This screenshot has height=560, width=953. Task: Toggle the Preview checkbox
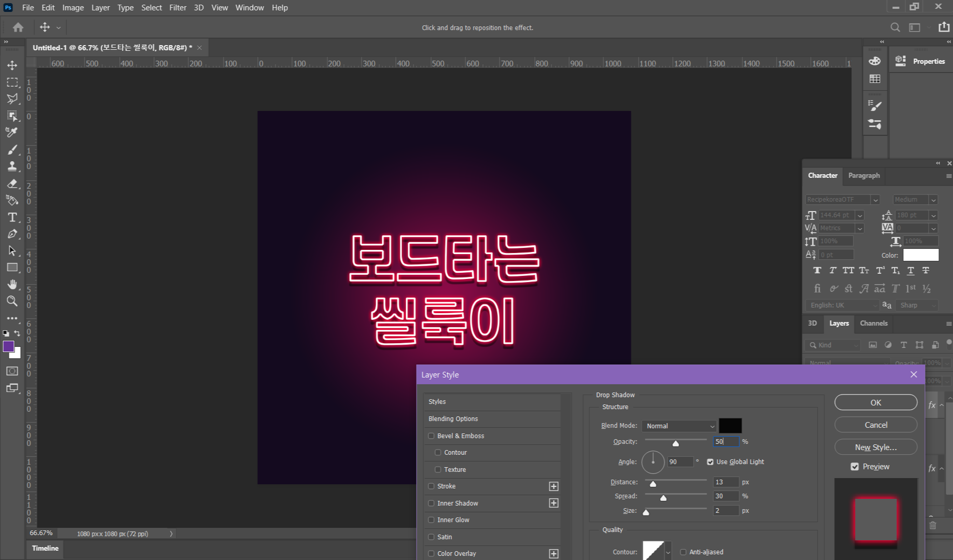pyautogui.click(x=855, y=467)
